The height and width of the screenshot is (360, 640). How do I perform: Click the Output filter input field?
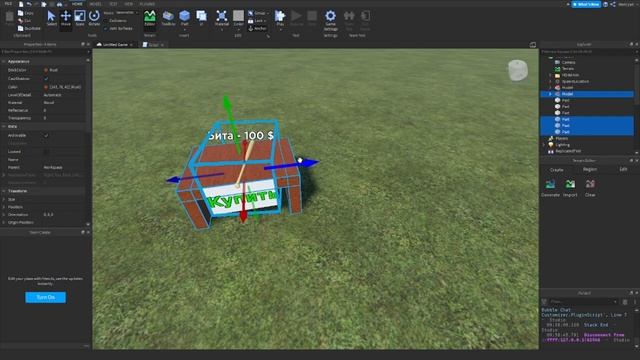[584, 302]
